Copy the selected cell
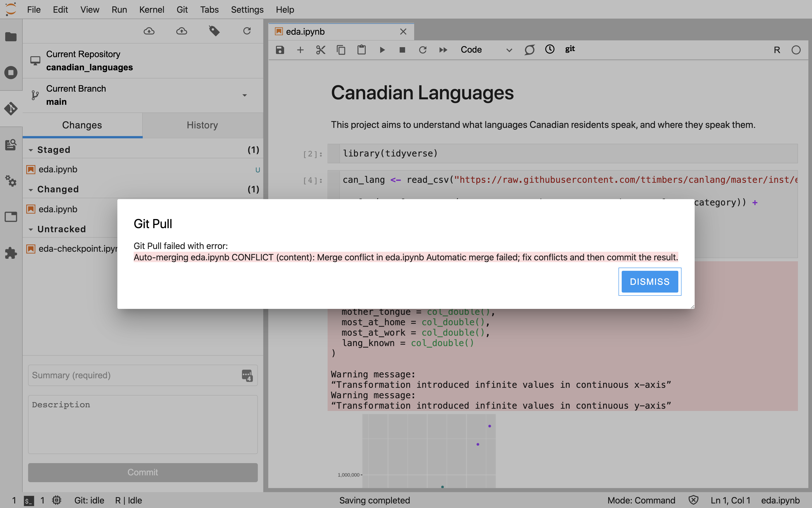The image size is (812, 508). tap(341, 50)
